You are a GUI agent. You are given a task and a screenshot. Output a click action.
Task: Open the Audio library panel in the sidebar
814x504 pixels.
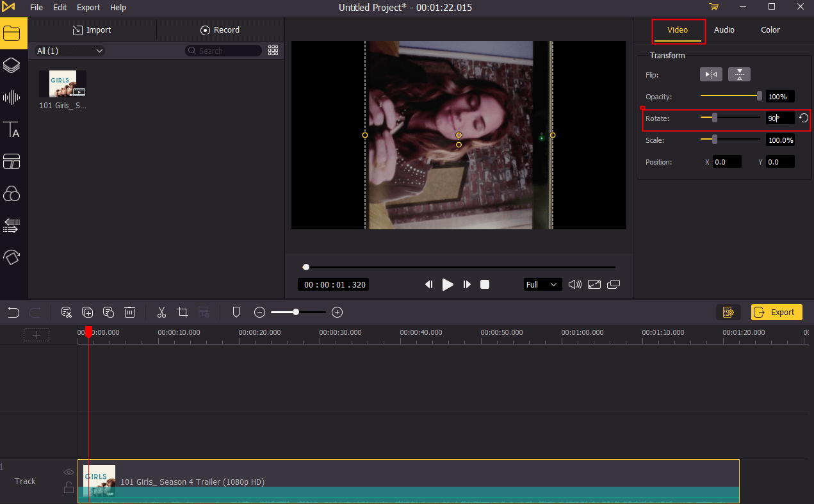click(x=12, y=97)
